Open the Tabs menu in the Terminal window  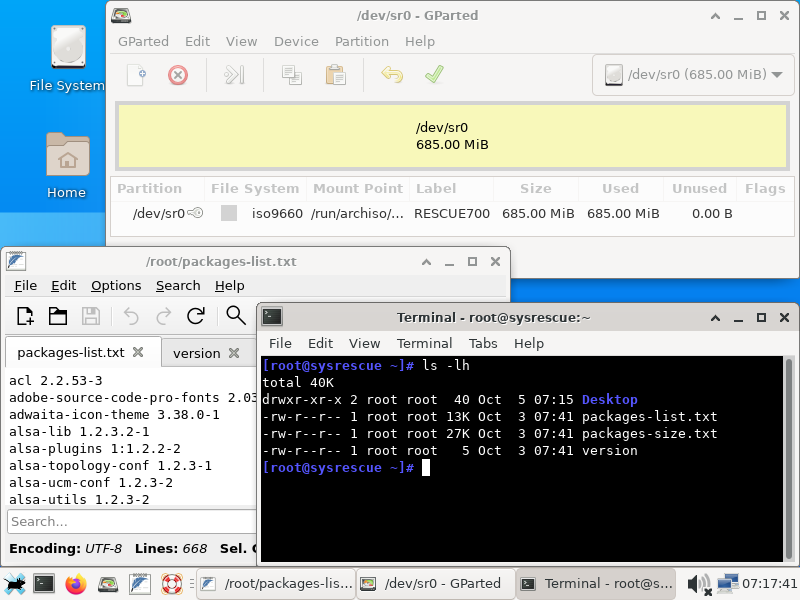click(485, 343)
